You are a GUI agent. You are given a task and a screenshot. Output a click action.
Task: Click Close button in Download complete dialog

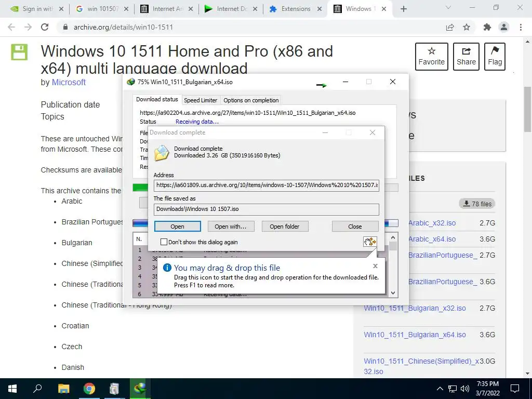355,227
